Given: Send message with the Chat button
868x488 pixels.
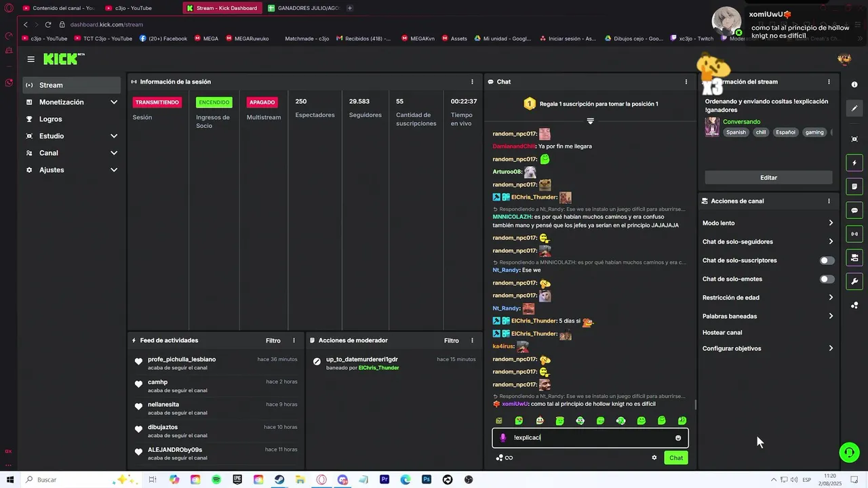Looking at the screenshot, I should click(676, 458).
